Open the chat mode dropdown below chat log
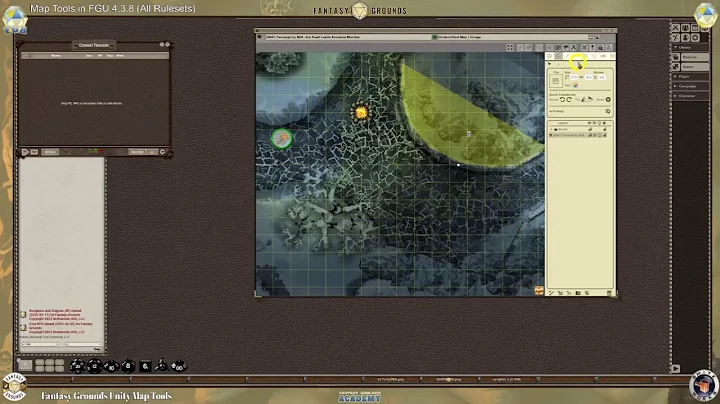The image size is (720, 404). [40, 344]
